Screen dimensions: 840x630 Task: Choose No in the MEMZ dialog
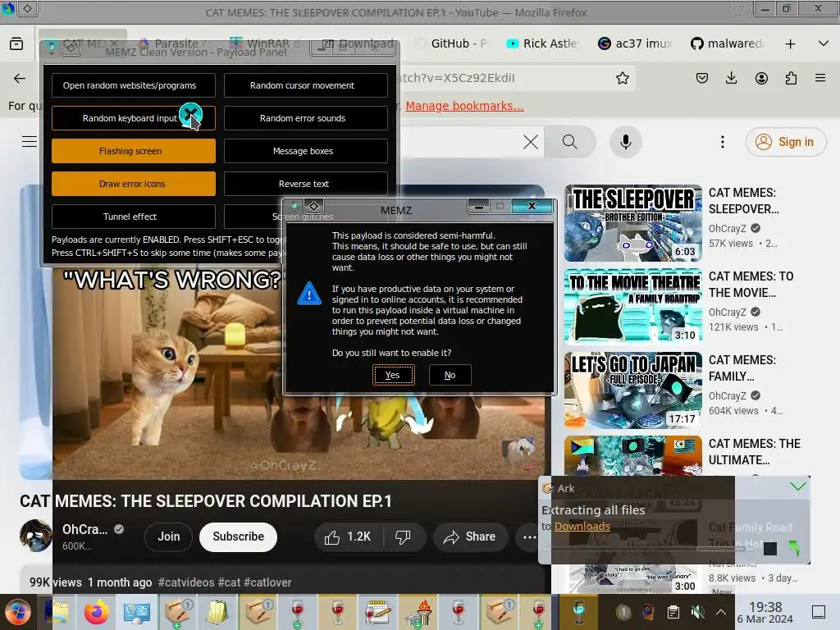coord(450,375)
